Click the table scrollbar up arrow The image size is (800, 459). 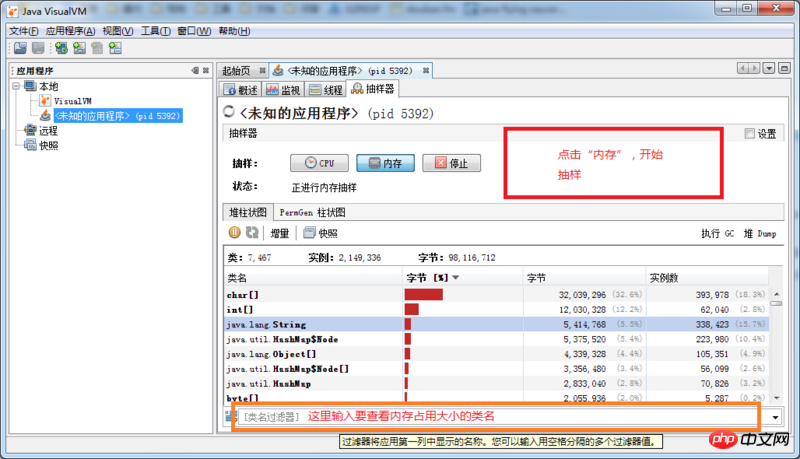tap(777, 294)
